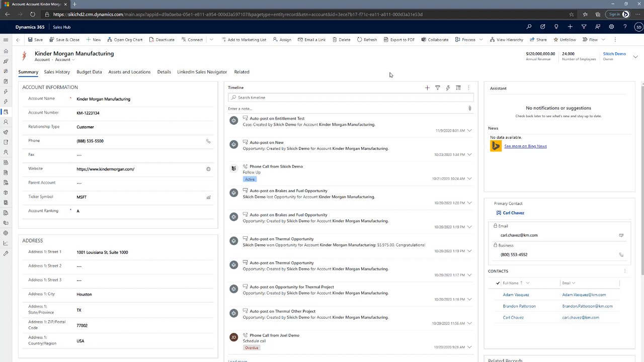Click the Connect command
Screen dimensions: 644x362
pyautogui.click(x=192, y=40)
